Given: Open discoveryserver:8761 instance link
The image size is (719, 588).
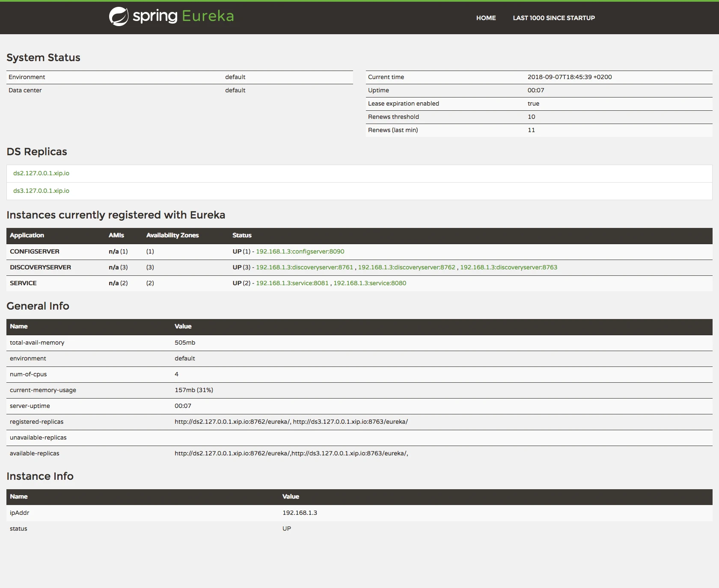Looking at the screenshot, I should click(304, 267).
